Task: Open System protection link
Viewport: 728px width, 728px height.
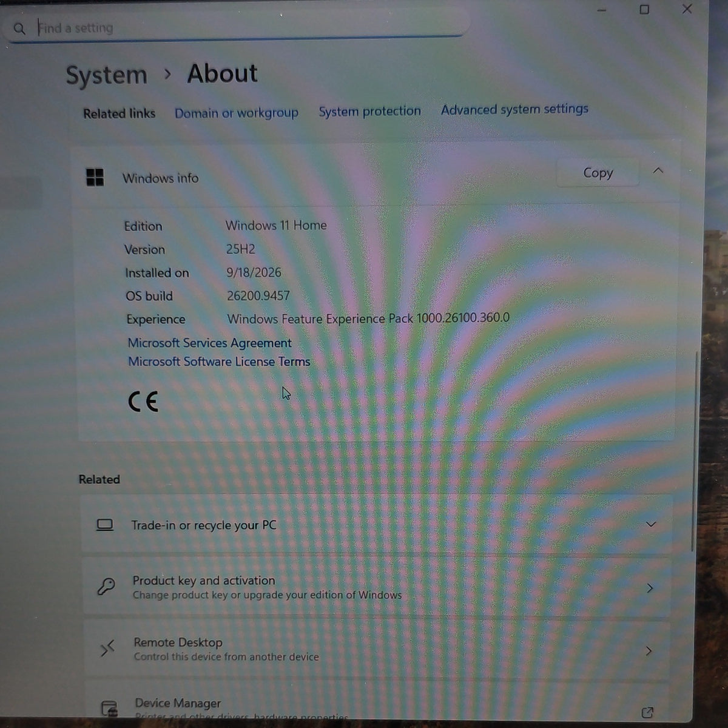Action: (x=370, y=111)
